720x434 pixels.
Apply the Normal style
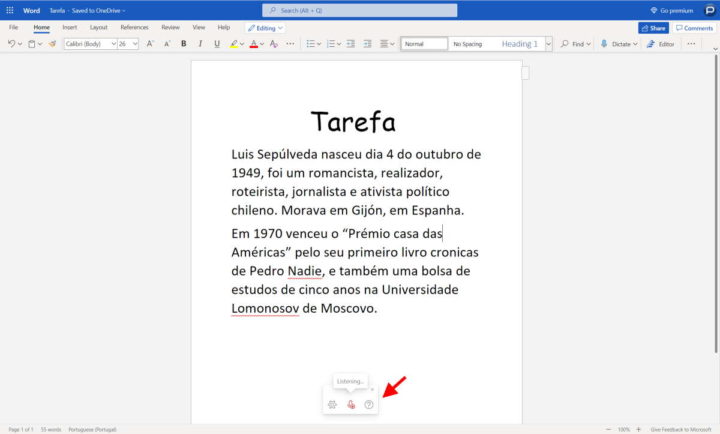tap(424, 44)
